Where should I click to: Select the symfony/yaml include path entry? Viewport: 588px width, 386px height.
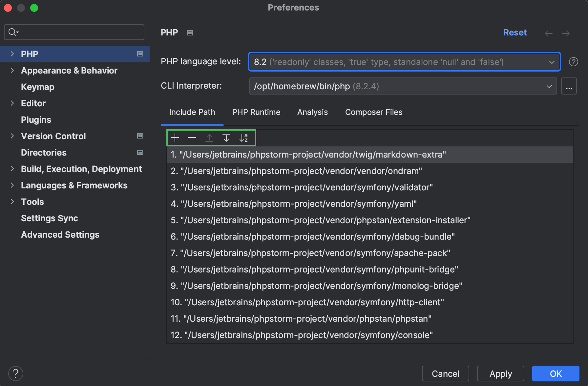pyautogui.click(x=294, y=204)
